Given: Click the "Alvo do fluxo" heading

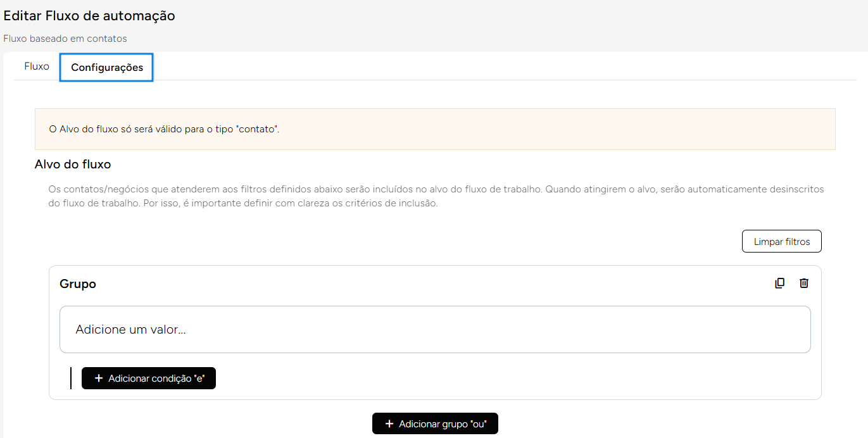Looking at the screenshot, I should [x=73, y=165].
